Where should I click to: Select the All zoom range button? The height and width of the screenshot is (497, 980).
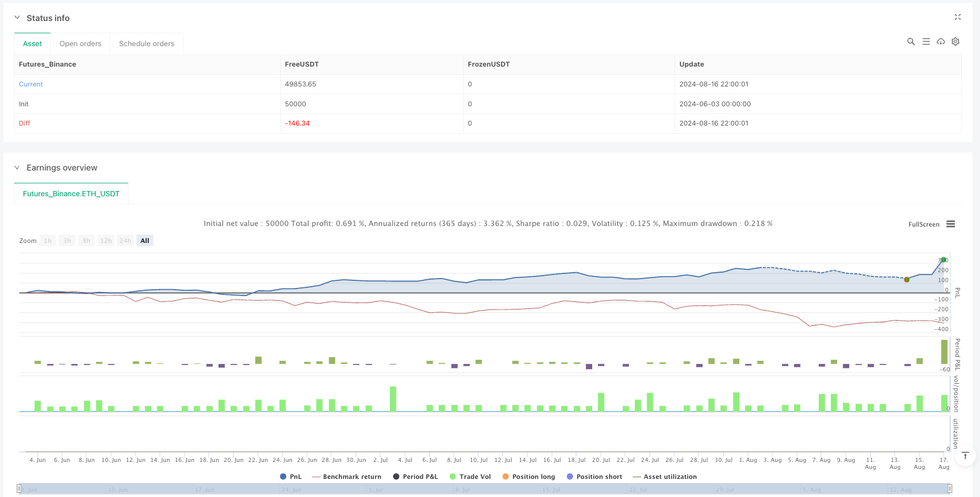click(145, 241)
